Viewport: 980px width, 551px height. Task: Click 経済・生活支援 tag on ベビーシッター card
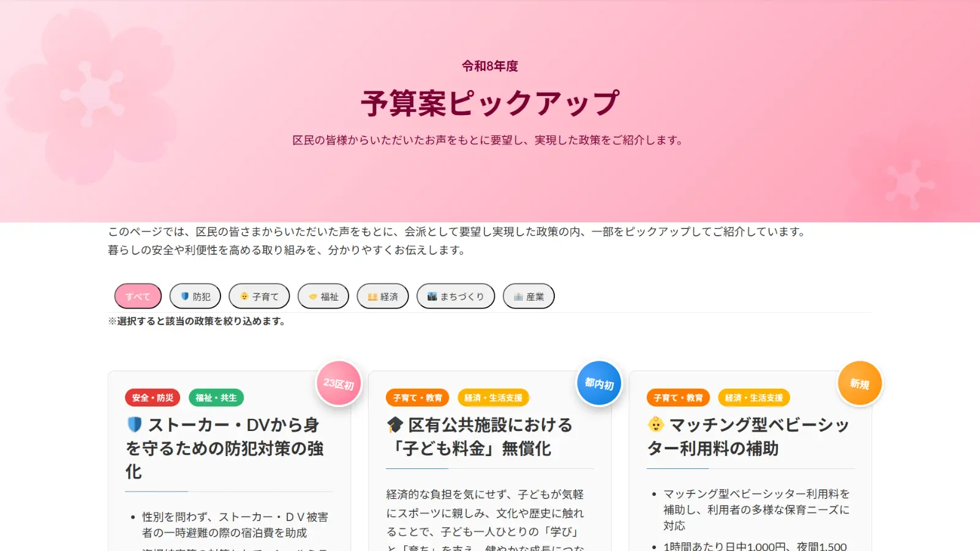pyautogui.click(x=754, y=397)
